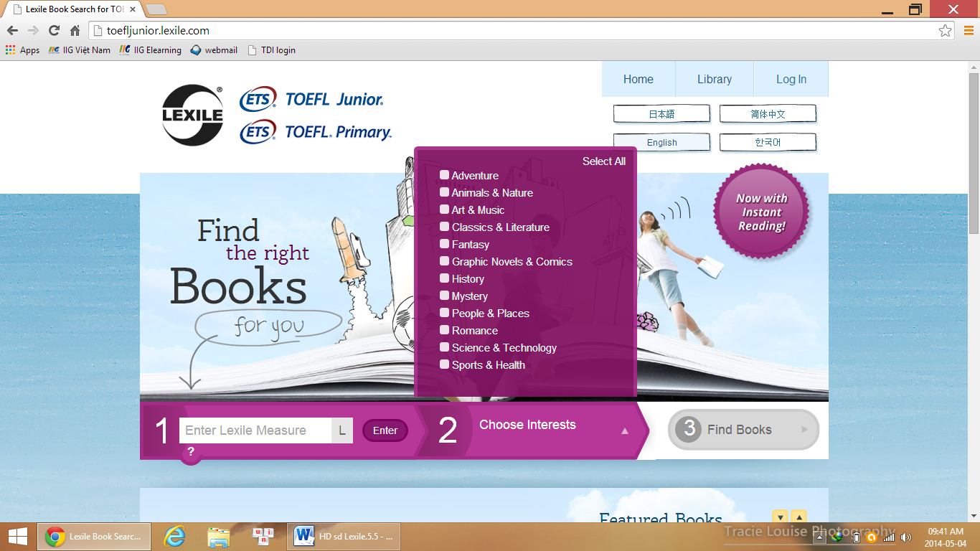Reload the page with the refresh icon

coord(54,31)
